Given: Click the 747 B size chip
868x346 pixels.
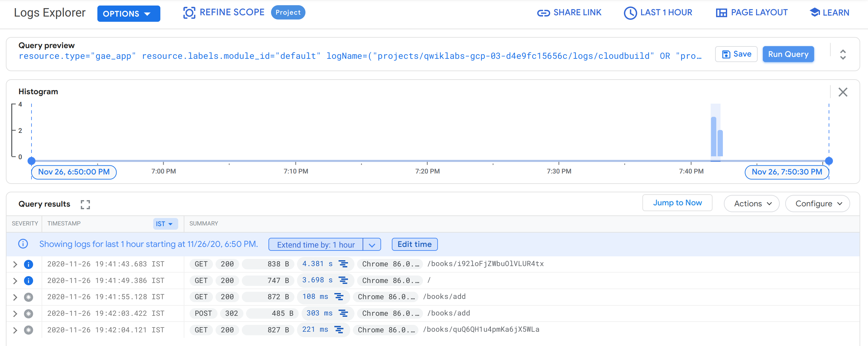Looking at the screenshot, I should click(268, 281).
